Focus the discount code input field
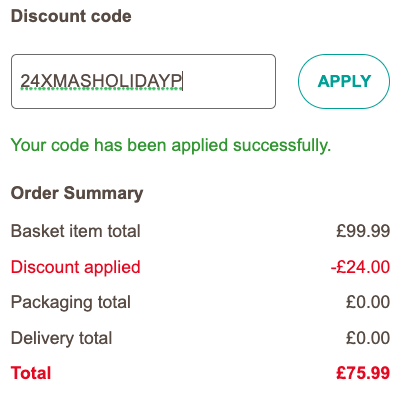The image size is (403, 399). pyautogui.click(x=143, y=81)
